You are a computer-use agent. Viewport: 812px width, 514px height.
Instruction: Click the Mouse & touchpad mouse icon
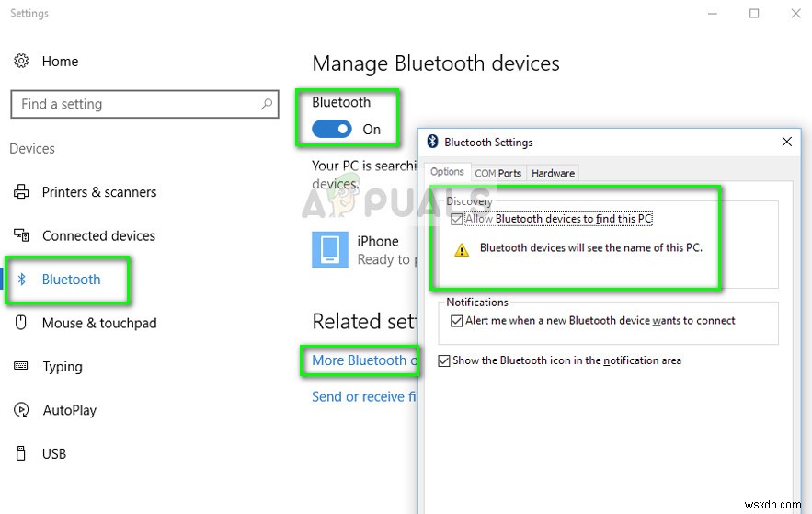point(21,323)
